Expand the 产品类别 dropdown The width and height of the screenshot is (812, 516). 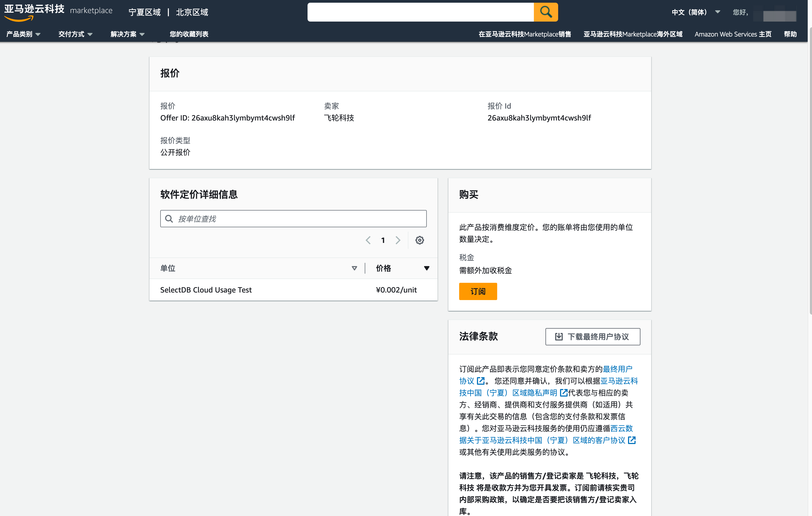[x=23, y=34]
